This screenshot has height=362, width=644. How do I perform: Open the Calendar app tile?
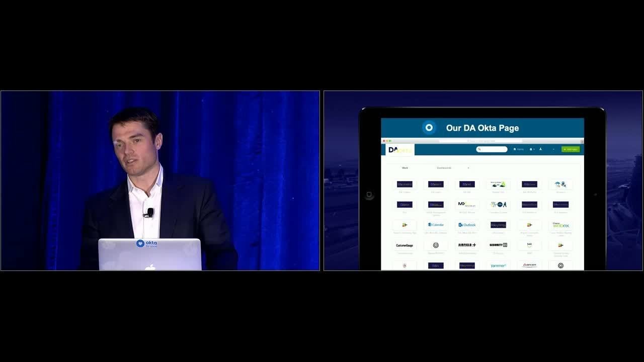pos(436,225)
